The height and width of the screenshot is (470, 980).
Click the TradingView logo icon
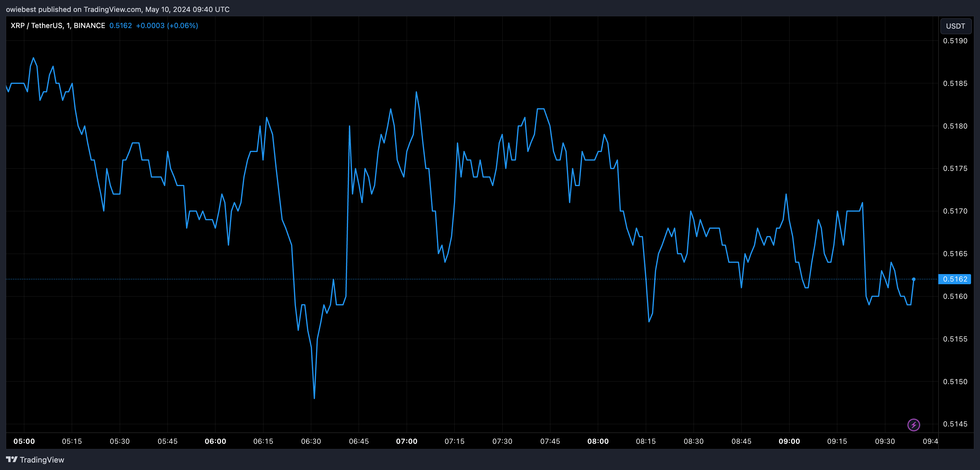click(12, 459)
